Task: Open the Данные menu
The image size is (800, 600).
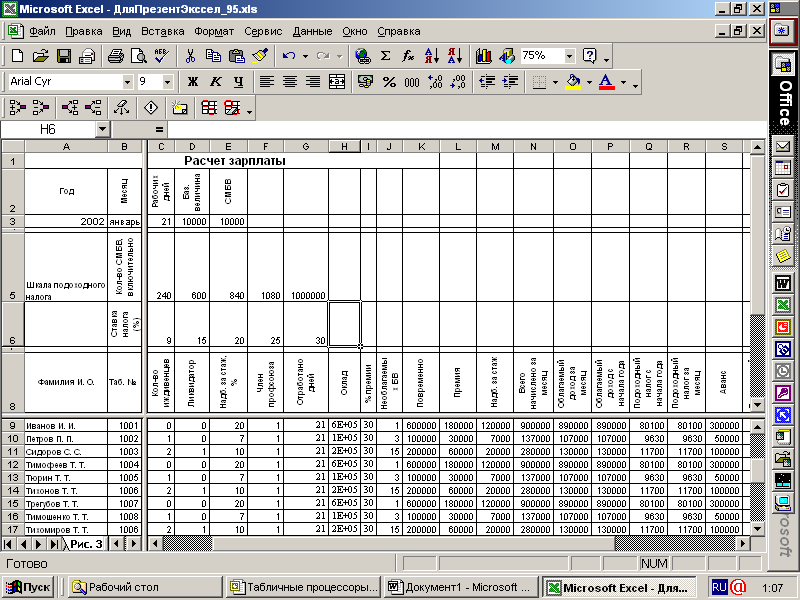Action: click(312, 31)
